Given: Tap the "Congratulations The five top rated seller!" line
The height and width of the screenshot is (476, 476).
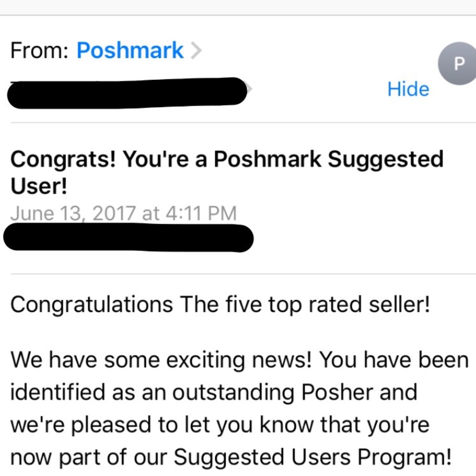Looking at the screenshot, I should click(x=220, y=305).
